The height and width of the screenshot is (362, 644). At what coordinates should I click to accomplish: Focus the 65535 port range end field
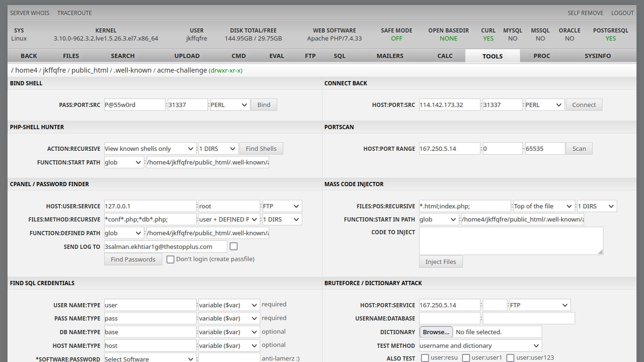pos(545,148)
